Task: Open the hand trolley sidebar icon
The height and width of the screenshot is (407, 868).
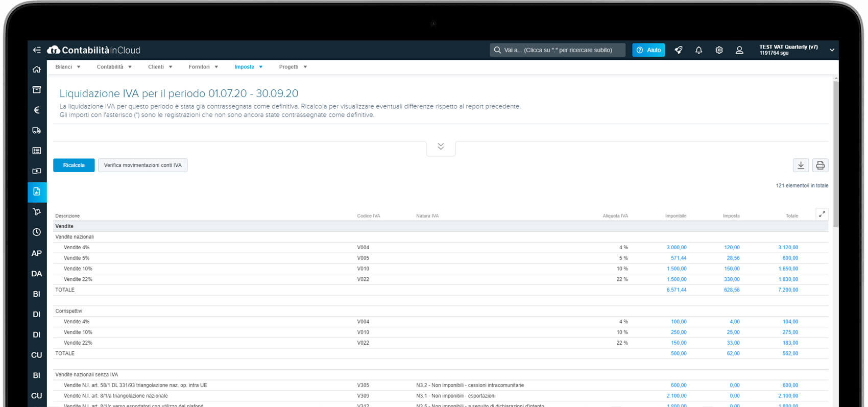Action: (37, 212)
